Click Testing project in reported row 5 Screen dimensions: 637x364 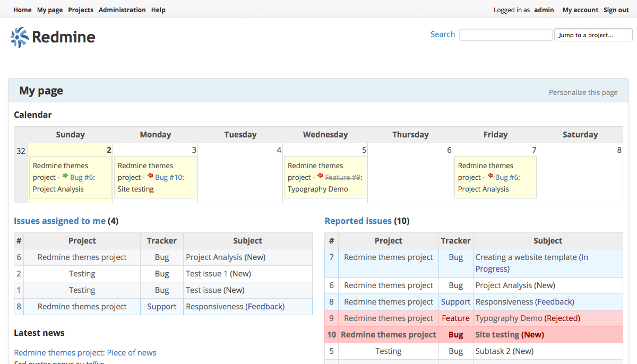[389, 351]
